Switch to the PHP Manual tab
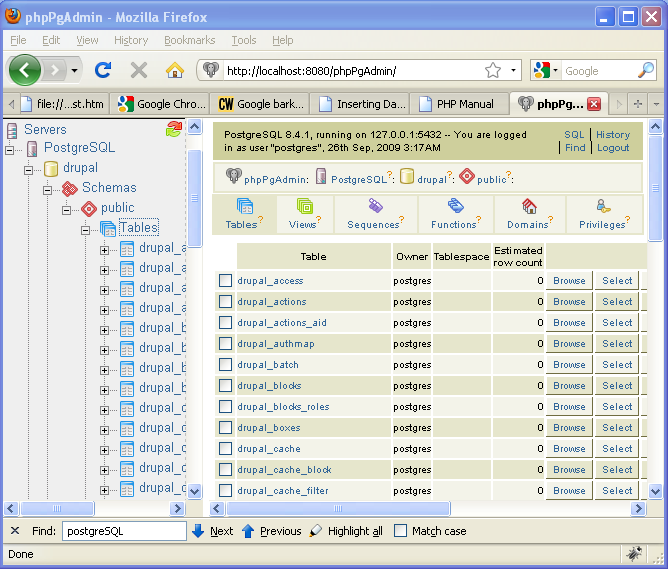Image resolution: width=668 pixels, height=569 pixels. (x=459, y=104)
